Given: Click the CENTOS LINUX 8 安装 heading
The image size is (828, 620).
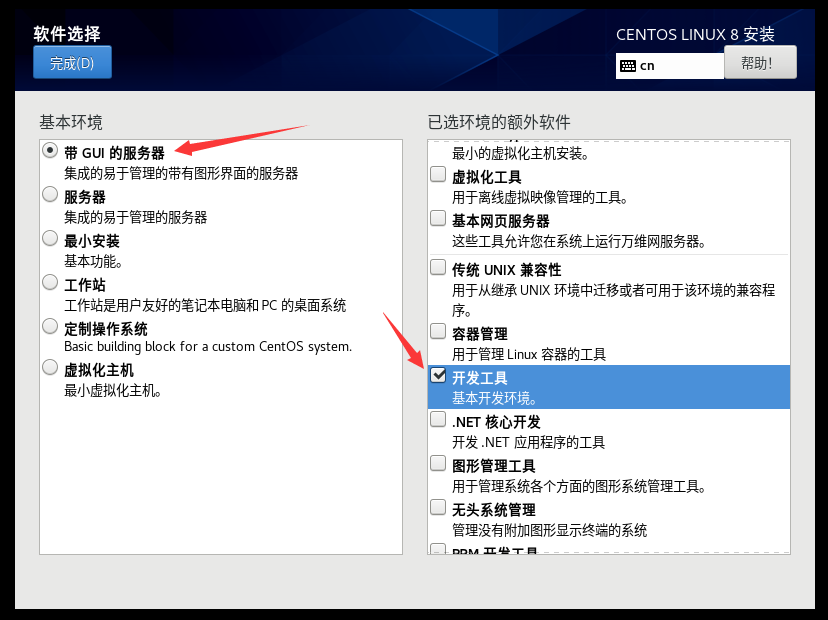Looking at the screenshot, I should coord(695,35).
